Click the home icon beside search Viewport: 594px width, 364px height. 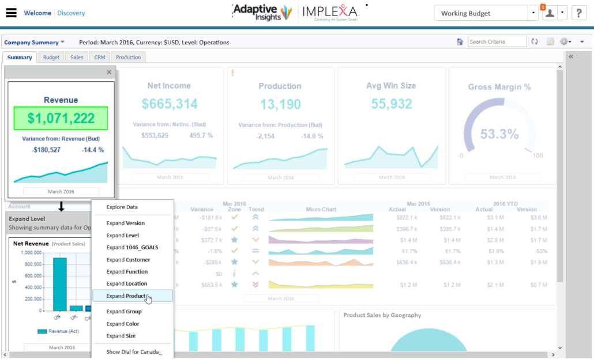pyautogui.click(x=460, y=42)
